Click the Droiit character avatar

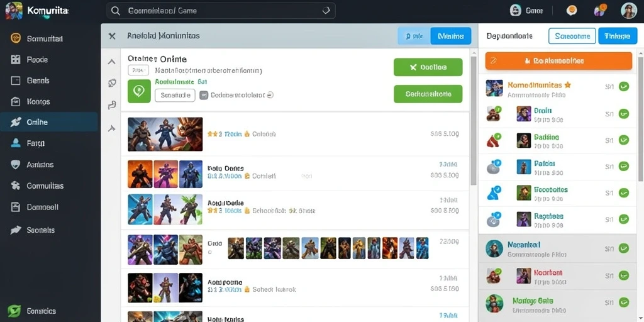(x=524, y=114)
